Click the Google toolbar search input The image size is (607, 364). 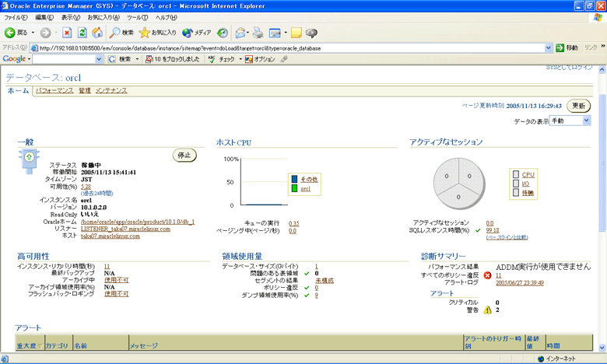click(x=64, y=59)
